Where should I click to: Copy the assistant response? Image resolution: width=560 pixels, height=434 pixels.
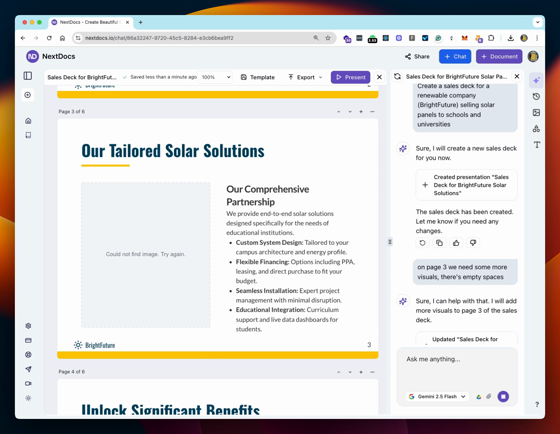[x=439, y=243]
